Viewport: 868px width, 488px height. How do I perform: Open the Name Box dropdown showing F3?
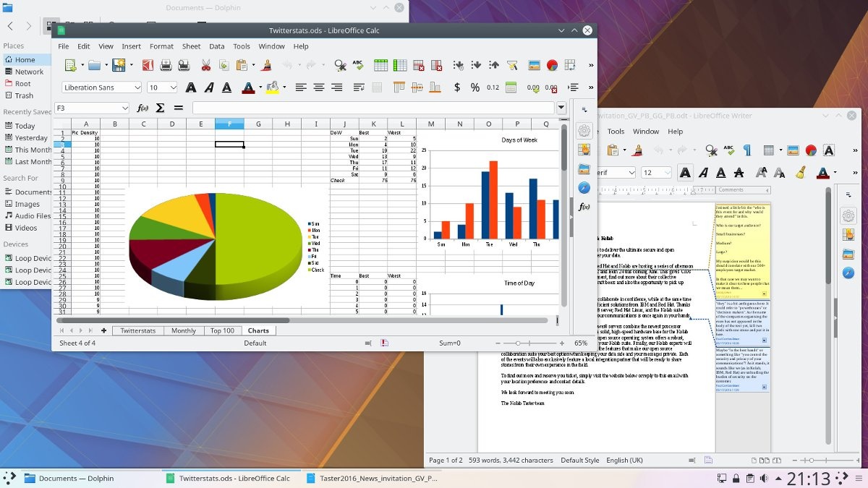(x=124, y=108)
